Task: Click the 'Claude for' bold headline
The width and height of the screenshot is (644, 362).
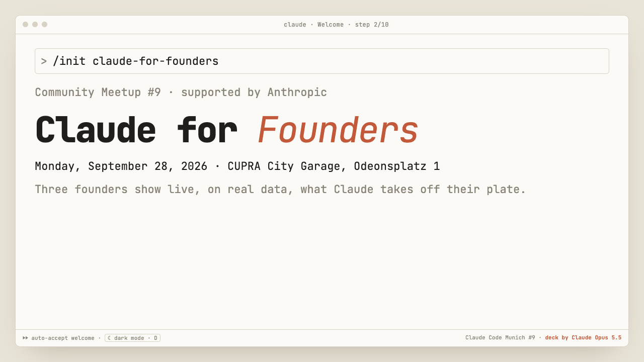Action: 136,131
